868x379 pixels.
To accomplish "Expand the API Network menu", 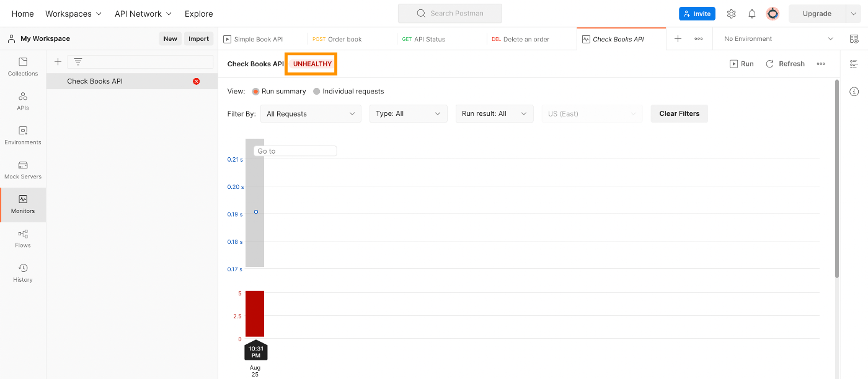I will (x=143, y=14).
